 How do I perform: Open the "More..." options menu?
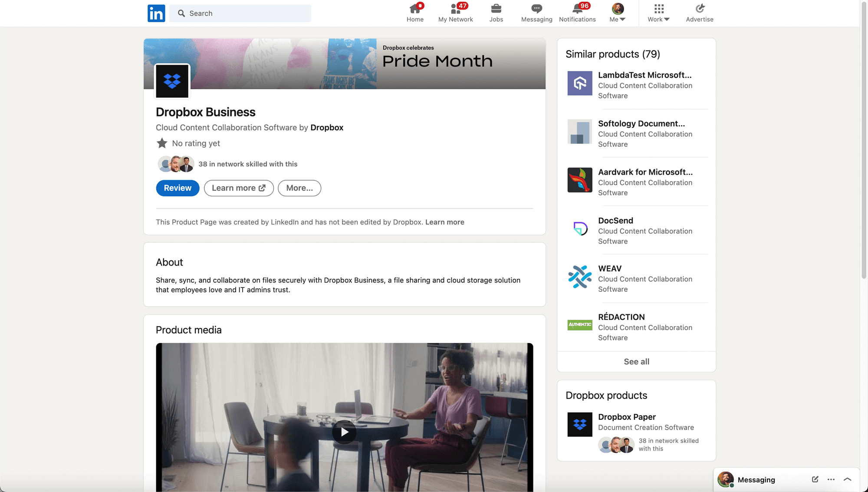(x=299, y=188)
